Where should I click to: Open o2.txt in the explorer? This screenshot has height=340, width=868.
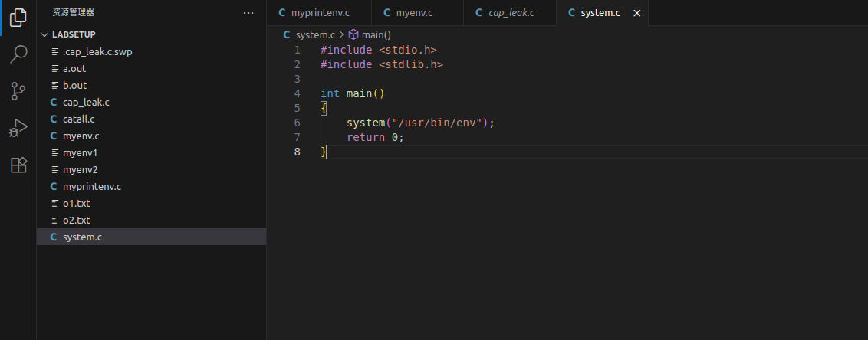(x=151, y=220)
